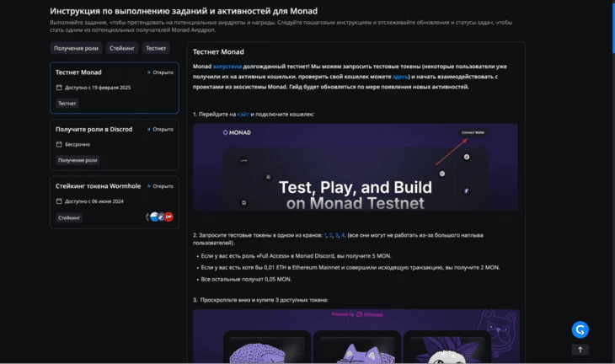The width and height of the screenshot is (615, 364).
Task: Click Открыто status in Discrod card
Action: coord(163,130)
